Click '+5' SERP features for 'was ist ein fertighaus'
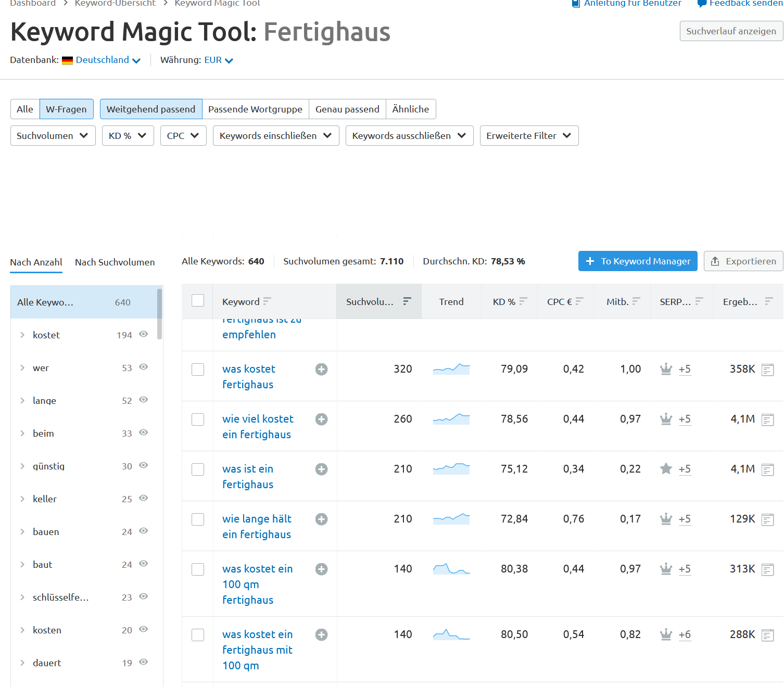 click(x=685, y=469)
